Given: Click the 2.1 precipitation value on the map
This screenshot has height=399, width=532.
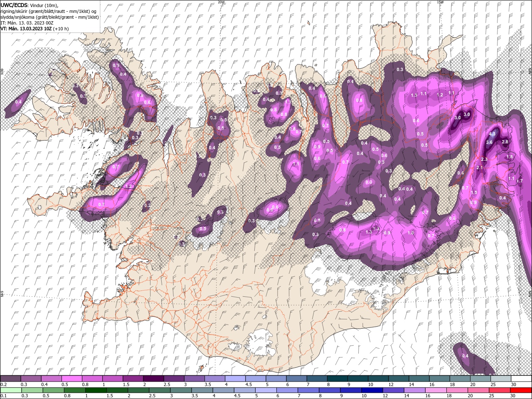Looking at the screenshot, I should click(479, 167).
